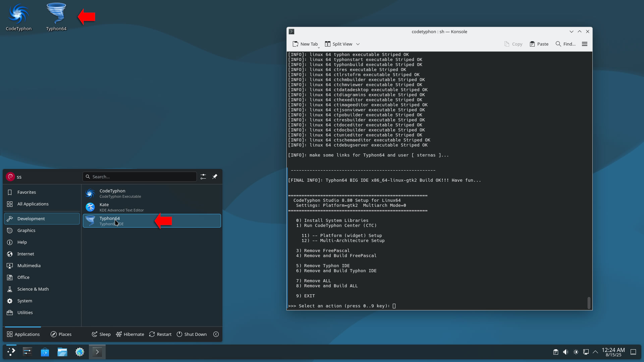The width and height of the screenshot is (644, 362).
Task: Click the Copy button in Konsole
Action: (513, 44)
